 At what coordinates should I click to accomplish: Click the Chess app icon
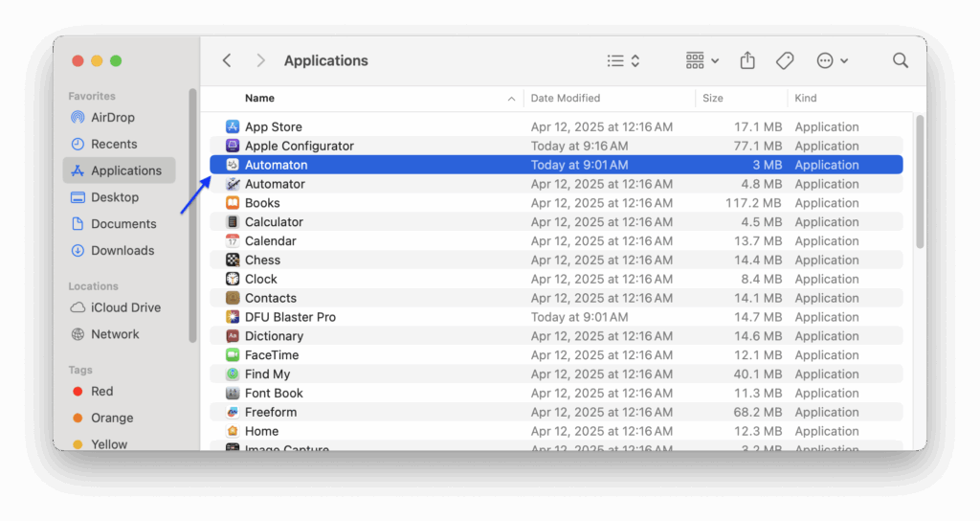pyautogui.click(x=233, y=260)
